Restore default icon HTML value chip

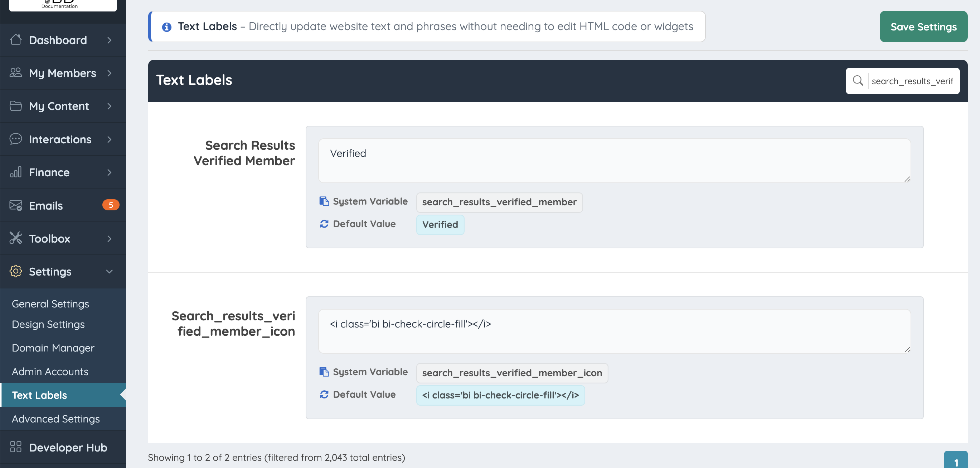[x=500, y=395]
